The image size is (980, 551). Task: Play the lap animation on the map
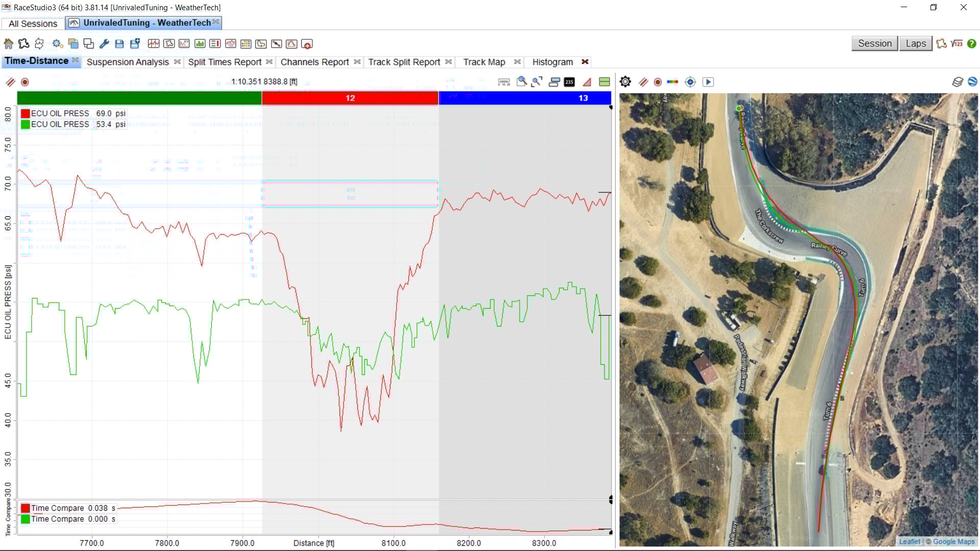click(x=708, y=82)
